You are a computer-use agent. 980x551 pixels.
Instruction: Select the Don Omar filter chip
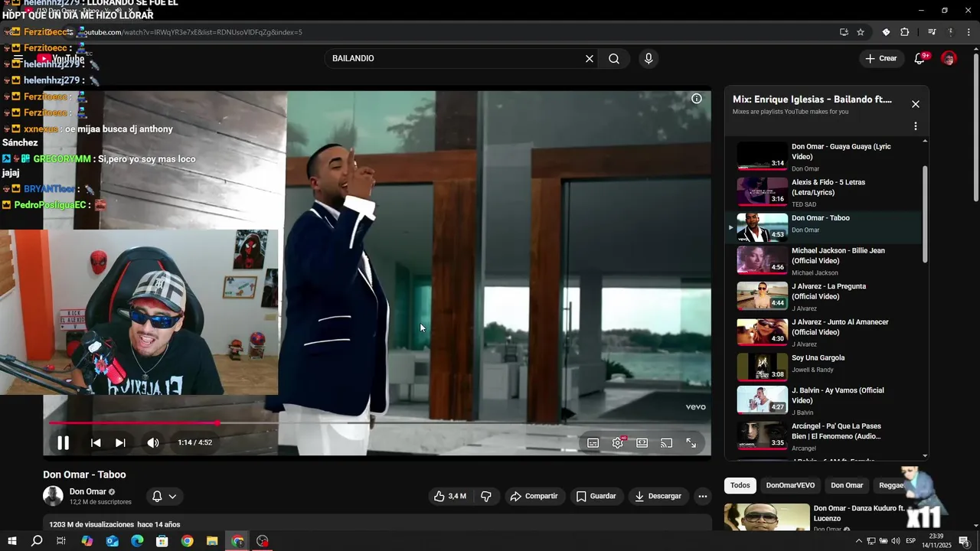[847, 485]
